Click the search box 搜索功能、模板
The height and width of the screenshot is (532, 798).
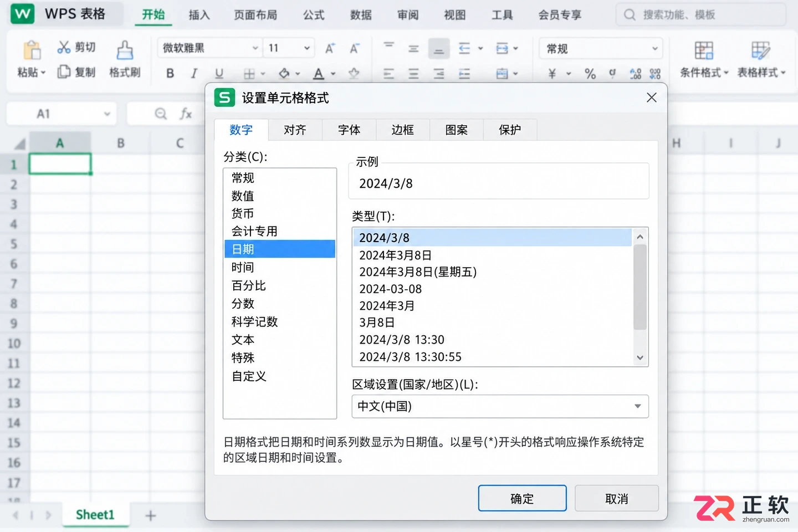pyautogui.click(x=701, y=15)
